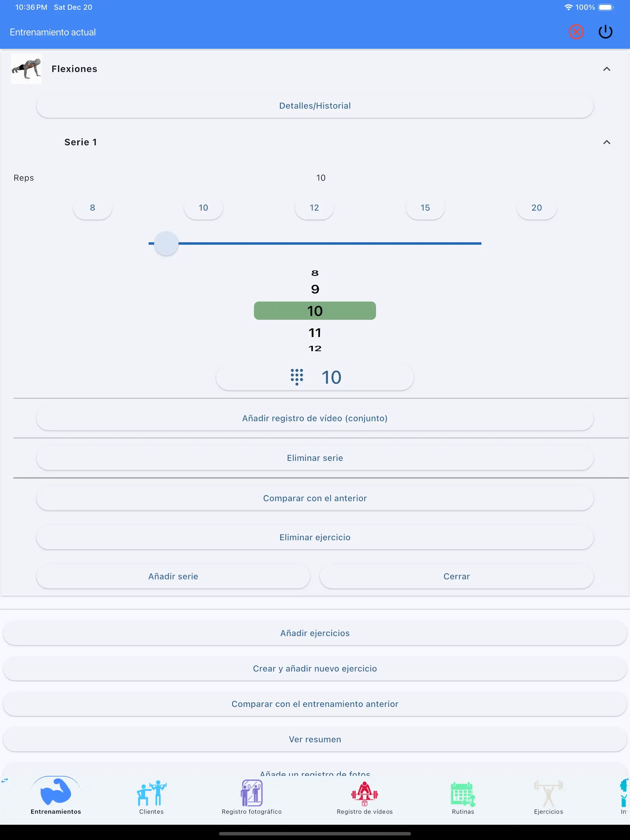The height and width of the screenshot is (840, 630).
Task: Choose 20 reps preset chip
Action: coord(536,208)
